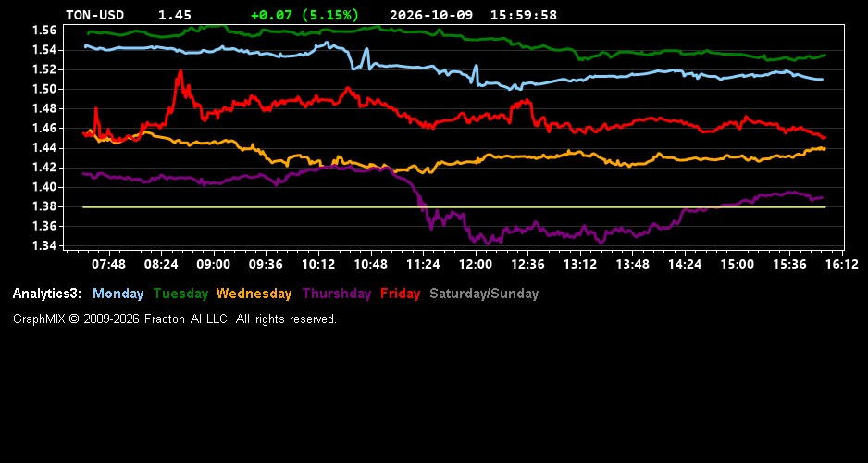The height and width of the screenshot is (463, 868).
Task: Click the 12:00 time axis label
Action: (476, 265)
